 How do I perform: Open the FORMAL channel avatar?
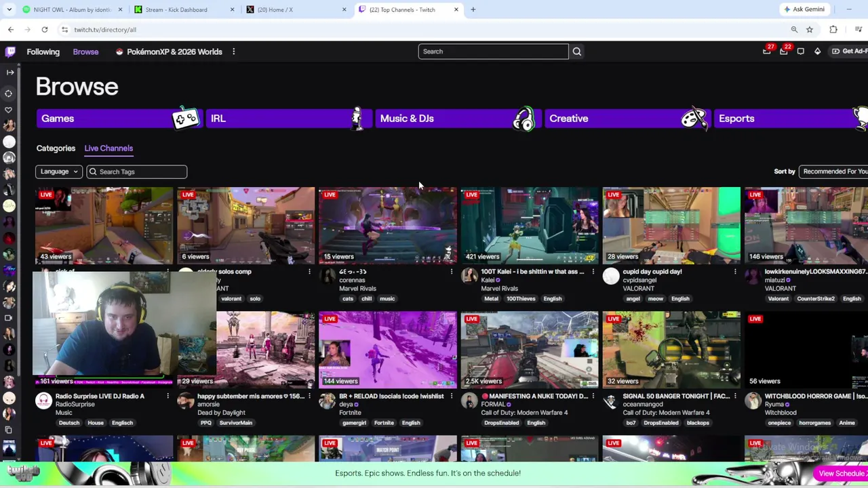pyautogui.click(x=469, y=401)
